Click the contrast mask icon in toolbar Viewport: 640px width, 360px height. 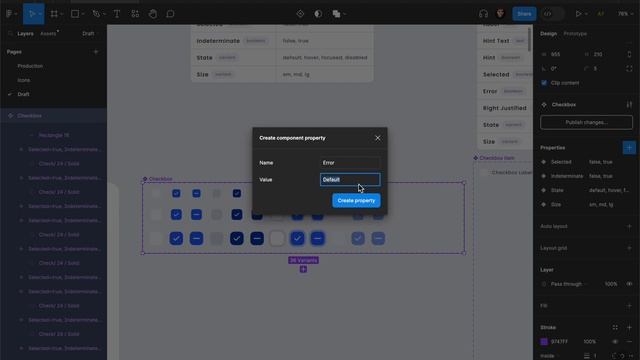coord(318,14)
